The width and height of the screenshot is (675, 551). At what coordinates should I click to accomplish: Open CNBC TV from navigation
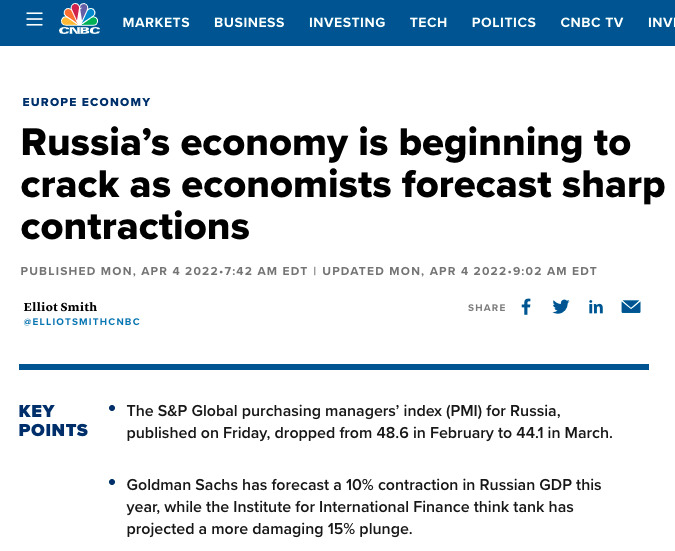591,22
